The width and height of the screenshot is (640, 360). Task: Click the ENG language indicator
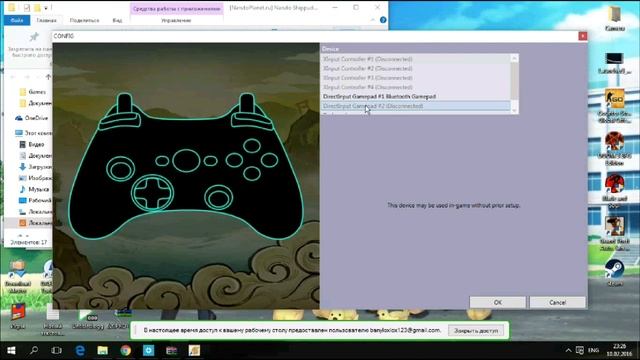(593, 350)
